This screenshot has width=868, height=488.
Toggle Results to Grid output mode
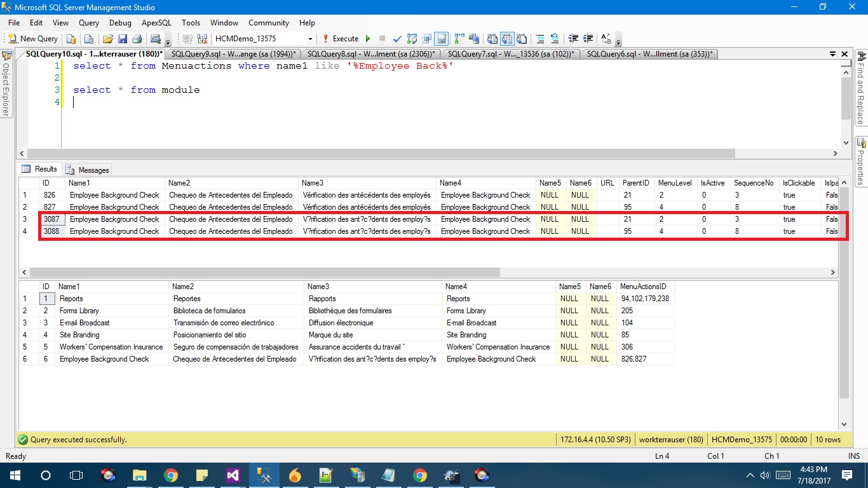point(506,39)
